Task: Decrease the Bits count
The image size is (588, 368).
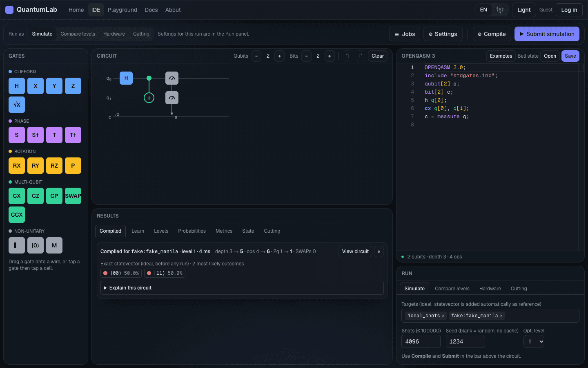Action: point(306,56)
